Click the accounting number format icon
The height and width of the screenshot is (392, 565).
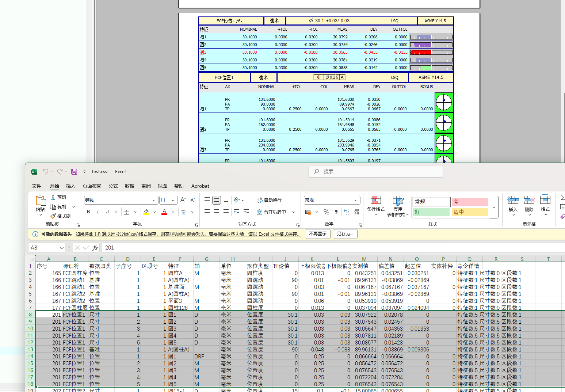tap(308, 212)
